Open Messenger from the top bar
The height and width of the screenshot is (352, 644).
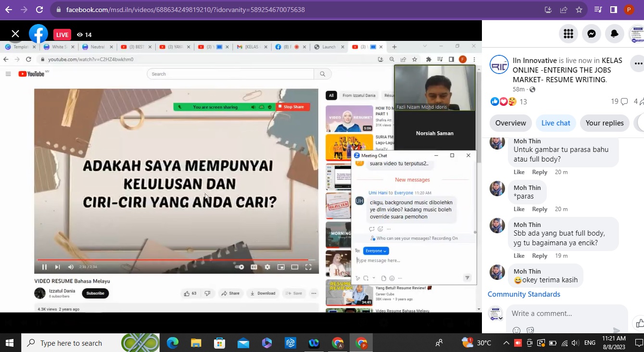(x=592, y=34)
